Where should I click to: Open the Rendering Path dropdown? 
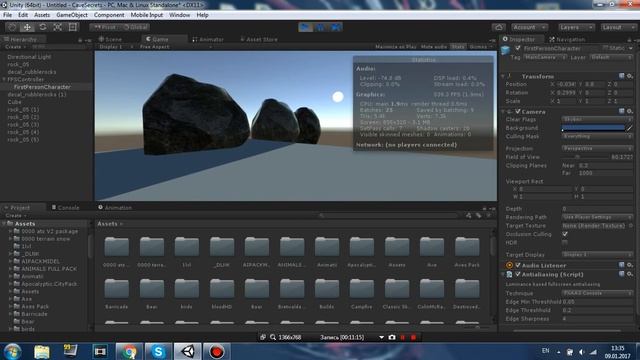click(x=597, y=217)
